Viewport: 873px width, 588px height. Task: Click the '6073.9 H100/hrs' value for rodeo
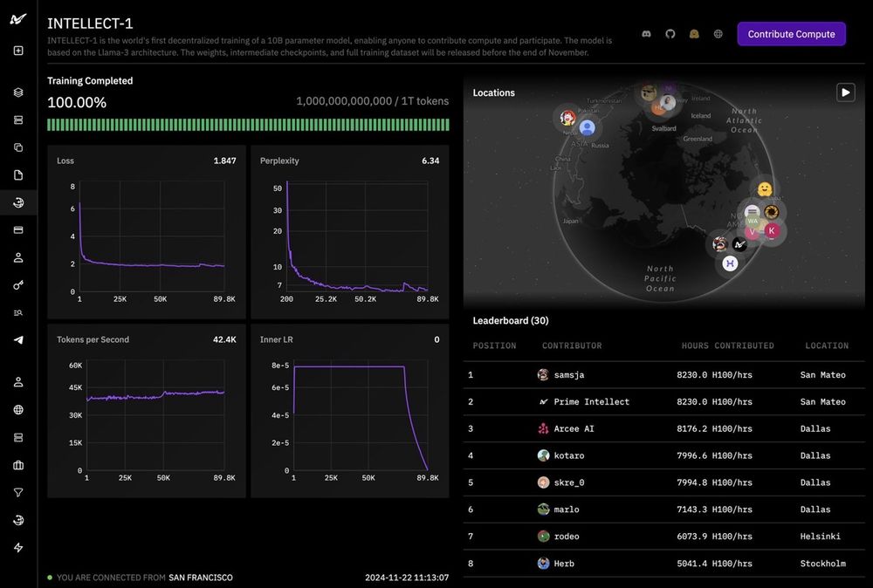point(714,537)
